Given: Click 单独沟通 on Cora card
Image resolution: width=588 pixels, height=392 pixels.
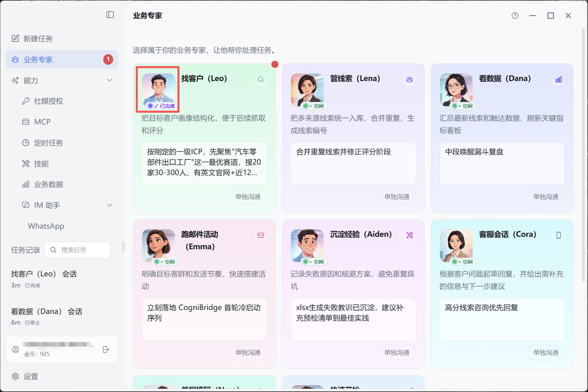Looking at the screenshot, I should click(x=546, y=352).
